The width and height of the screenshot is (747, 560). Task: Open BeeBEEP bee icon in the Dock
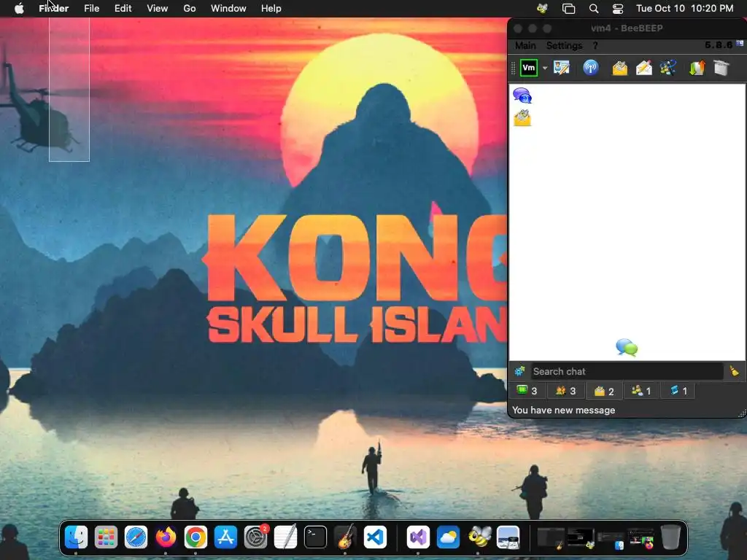(x=479, y=537)
